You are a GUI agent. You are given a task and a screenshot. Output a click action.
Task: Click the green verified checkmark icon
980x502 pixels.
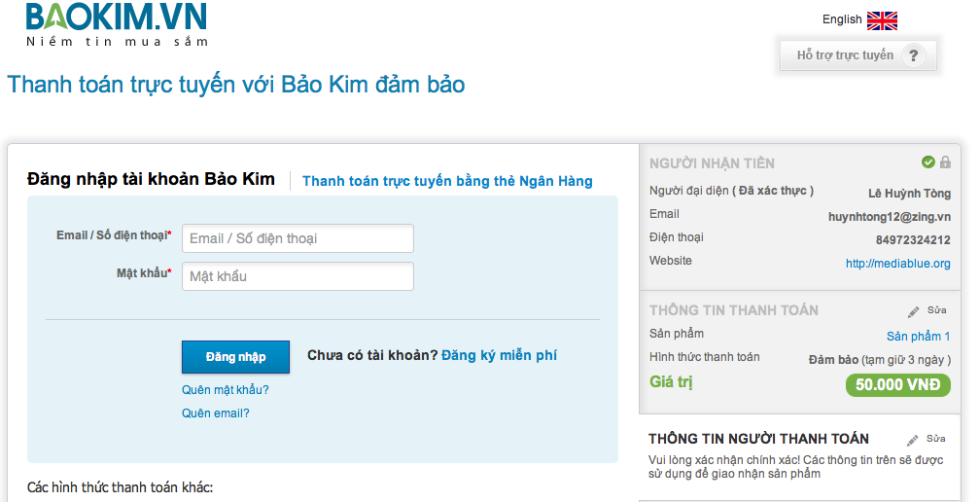[x=928, y=162]
